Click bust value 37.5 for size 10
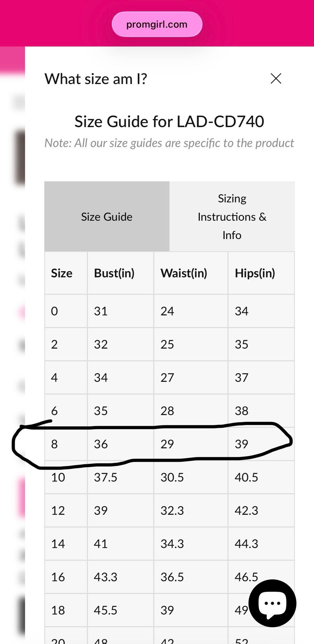This screenshot has height=644, width=314. coord(105,477)
